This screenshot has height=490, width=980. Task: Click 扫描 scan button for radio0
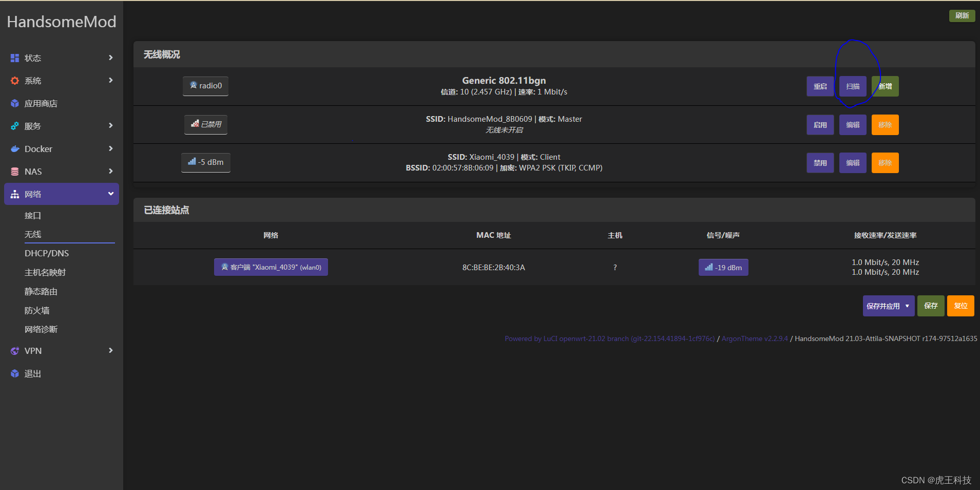[x=853, y=86]
